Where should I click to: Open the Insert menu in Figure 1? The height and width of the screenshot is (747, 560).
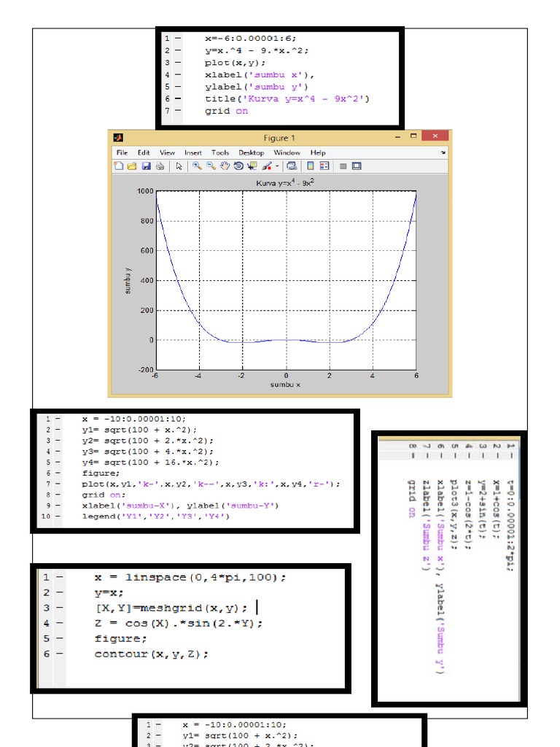click(192, 152)
